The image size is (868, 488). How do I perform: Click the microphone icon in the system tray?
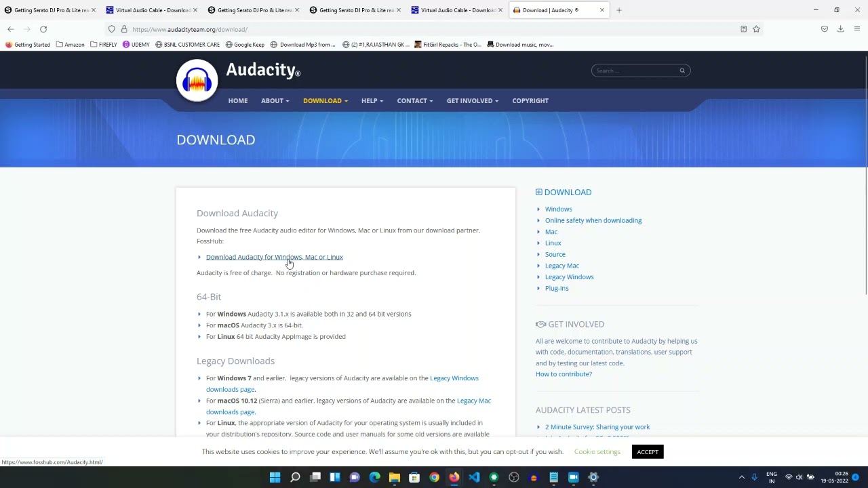coord(754,477)
